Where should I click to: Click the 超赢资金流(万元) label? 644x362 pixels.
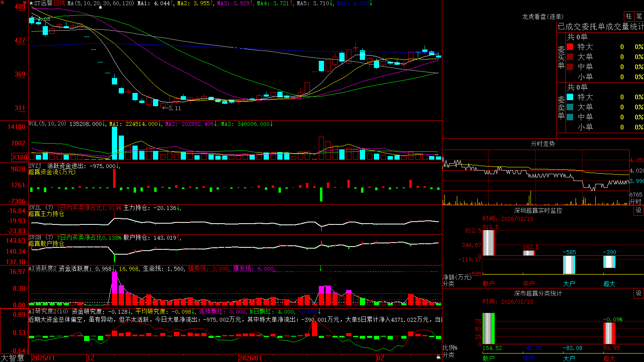pyautogui.click(x=52, y=172)
